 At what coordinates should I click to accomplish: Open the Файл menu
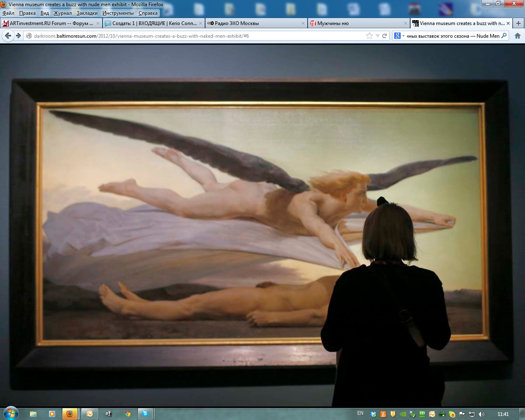click(9, 13)
